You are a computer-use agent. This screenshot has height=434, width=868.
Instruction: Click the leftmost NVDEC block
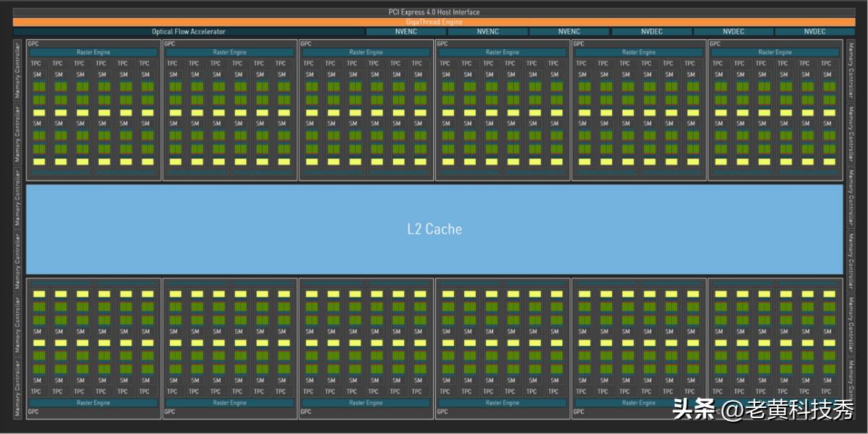click(651, 32)
